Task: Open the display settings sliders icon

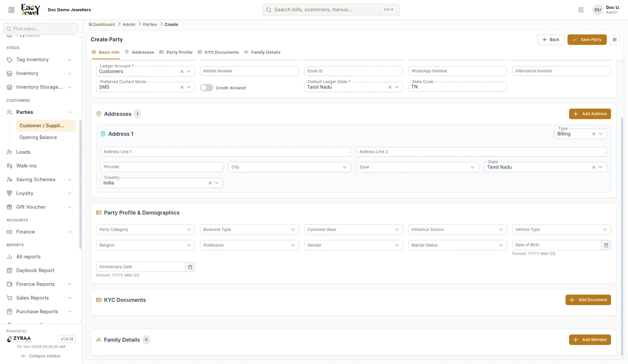Action: tap(581, 10)
